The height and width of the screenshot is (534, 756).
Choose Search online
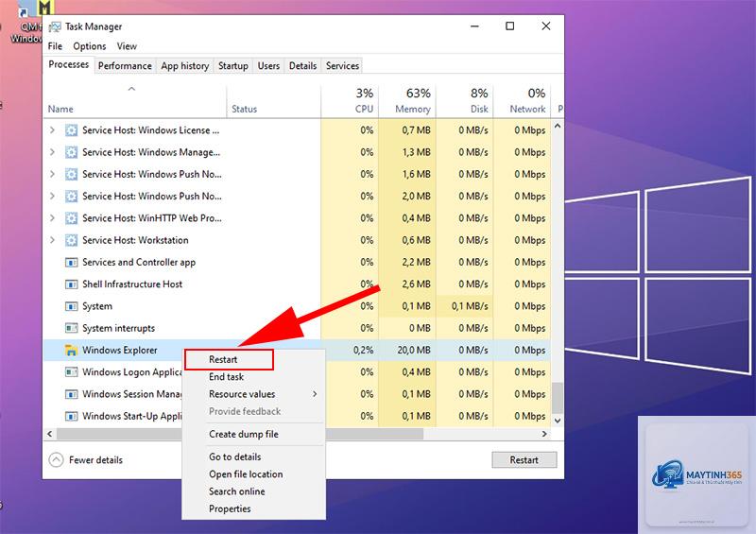coord(237,491)
